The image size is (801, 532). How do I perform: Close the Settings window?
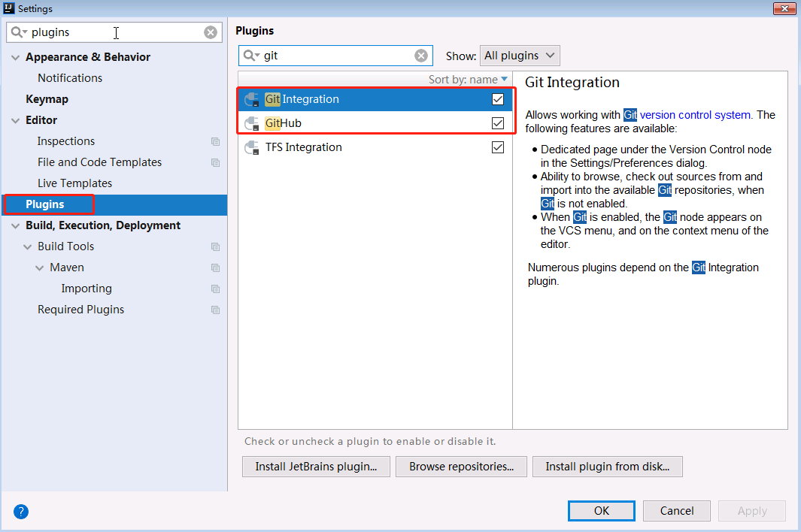pyautogui.click(x=784, y=8)
